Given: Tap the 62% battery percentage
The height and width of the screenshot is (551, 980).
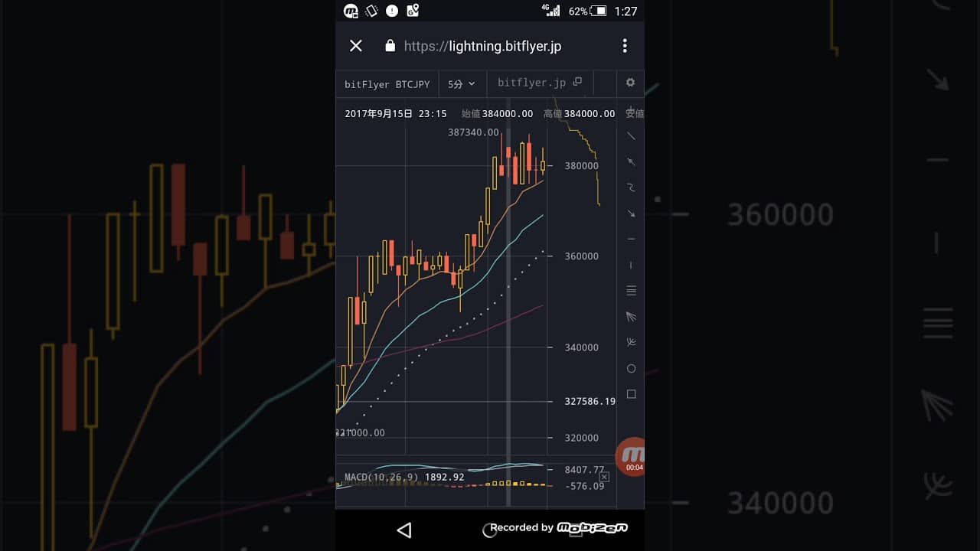Looking at the screenshot, I should tap(578, 11).
